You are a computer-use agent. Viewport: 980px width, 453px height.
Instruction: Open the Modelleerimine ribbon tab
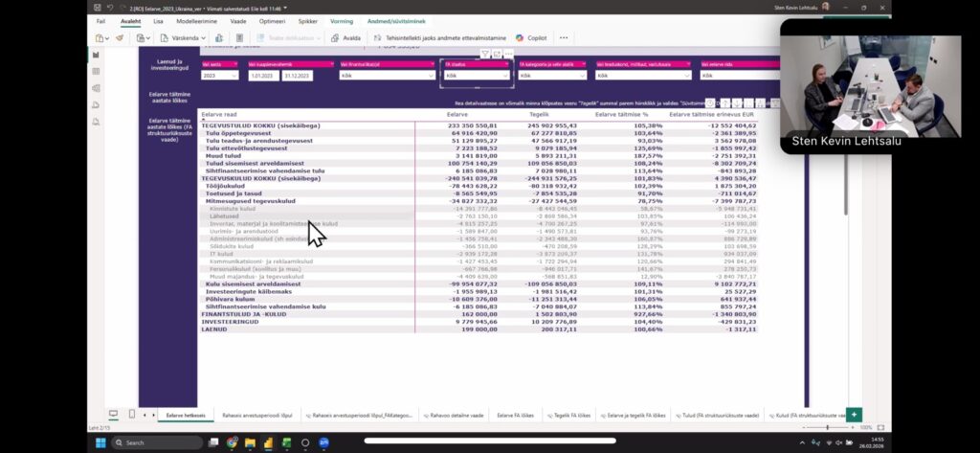[195, 20]
